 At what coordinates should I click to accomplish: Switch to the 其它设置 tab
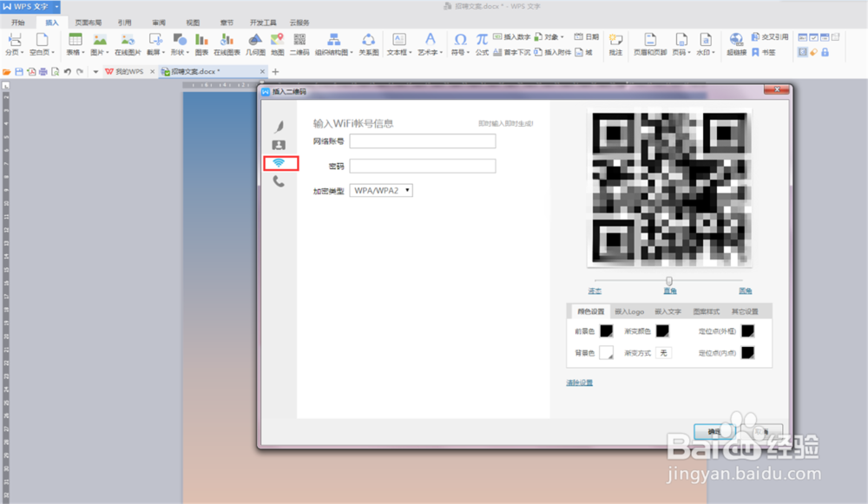(745, 311)
